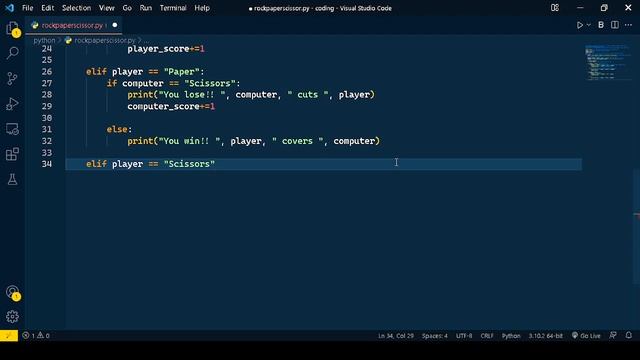Open the Selection menu
640x360 pixels.
point(76,8)
